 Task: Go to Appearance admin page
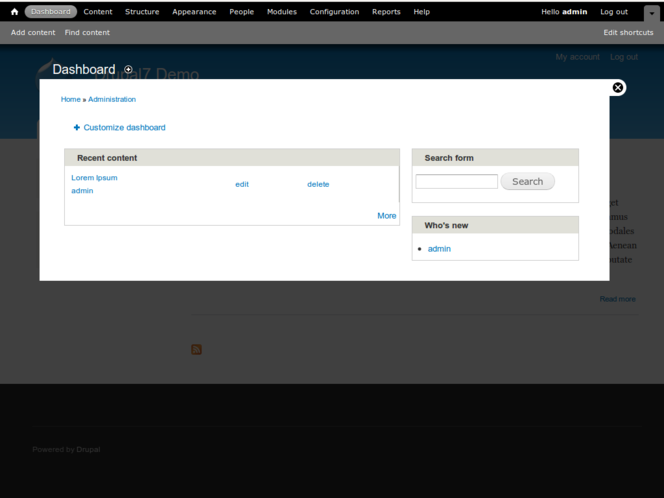click(194, 12)
